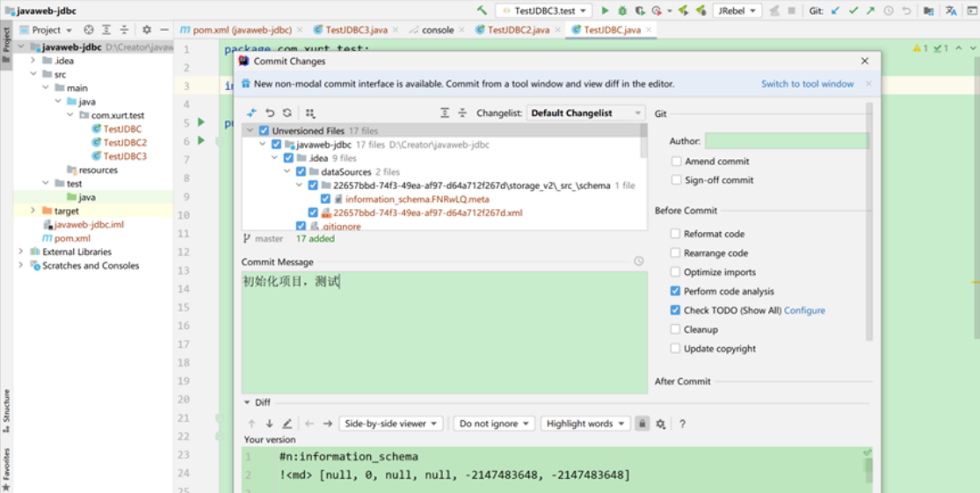Click the Author input field
This screenshot has height=493, width=980.
point(787,141)
